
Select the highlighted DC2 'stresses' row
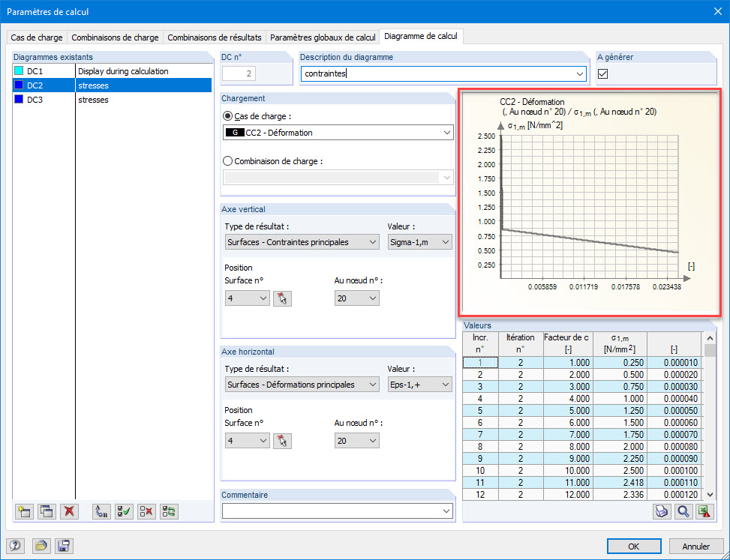(x=113, y=85)
